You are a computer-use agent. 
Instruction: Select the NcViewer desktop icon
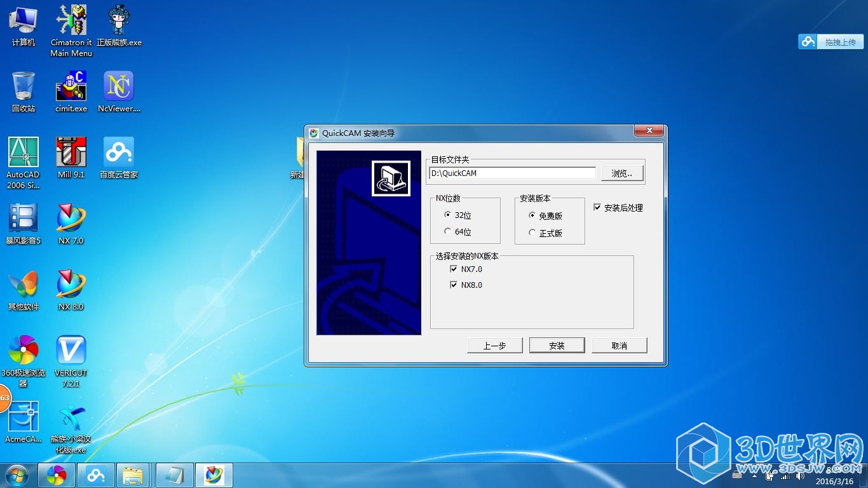[x=119, y=91]
